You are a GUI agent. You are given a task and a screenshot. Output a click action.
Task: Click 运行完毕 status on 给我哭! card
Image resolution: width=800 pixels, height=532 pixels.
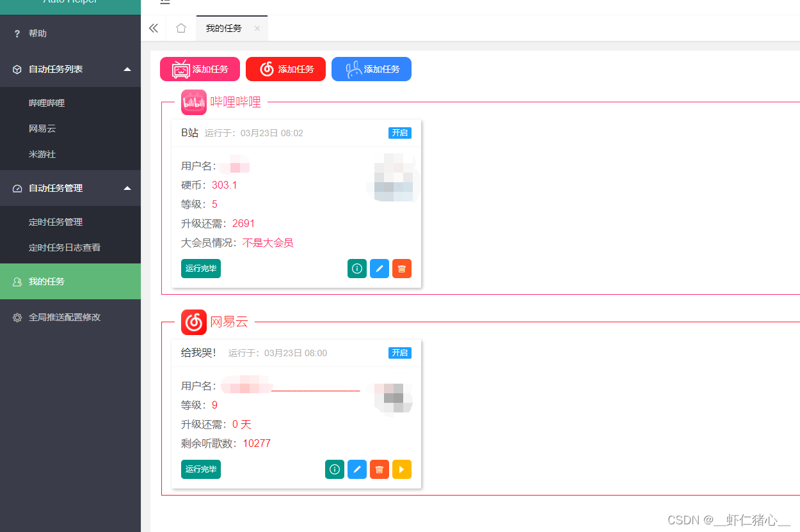(201, 469)
